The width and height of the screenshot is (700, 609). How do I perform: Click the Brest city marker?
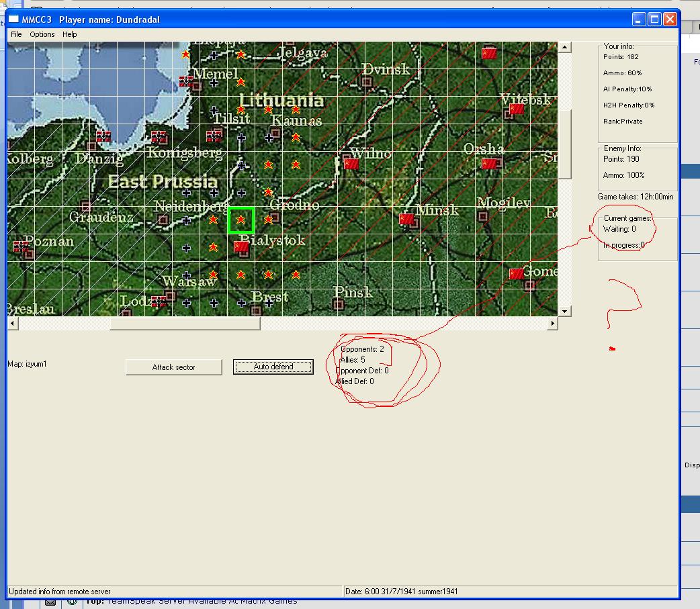point(256,310)
